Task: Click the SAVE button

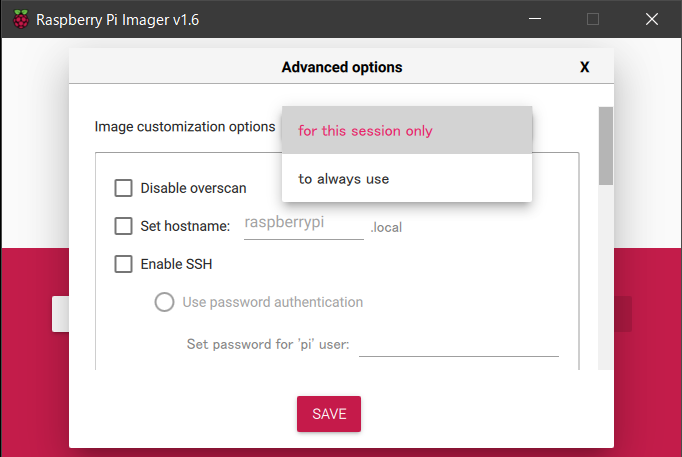Action: click(x=329, y=414)
